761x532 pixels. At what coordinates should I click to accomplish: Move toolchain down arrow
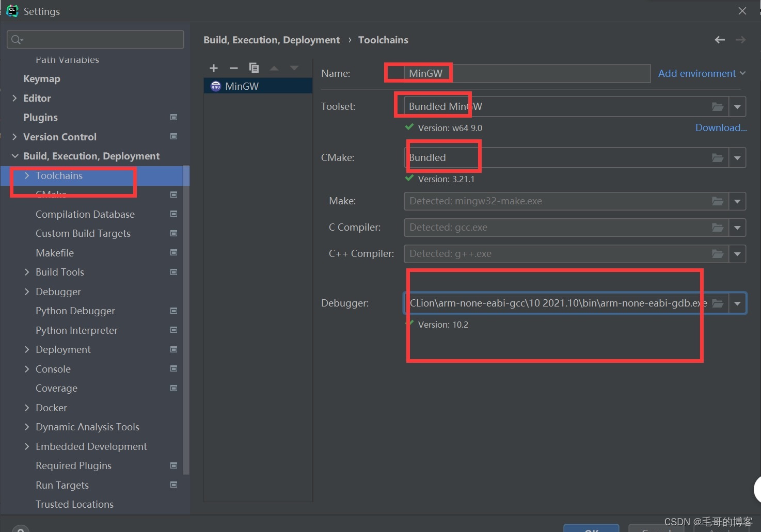click(x=294, y=68)
